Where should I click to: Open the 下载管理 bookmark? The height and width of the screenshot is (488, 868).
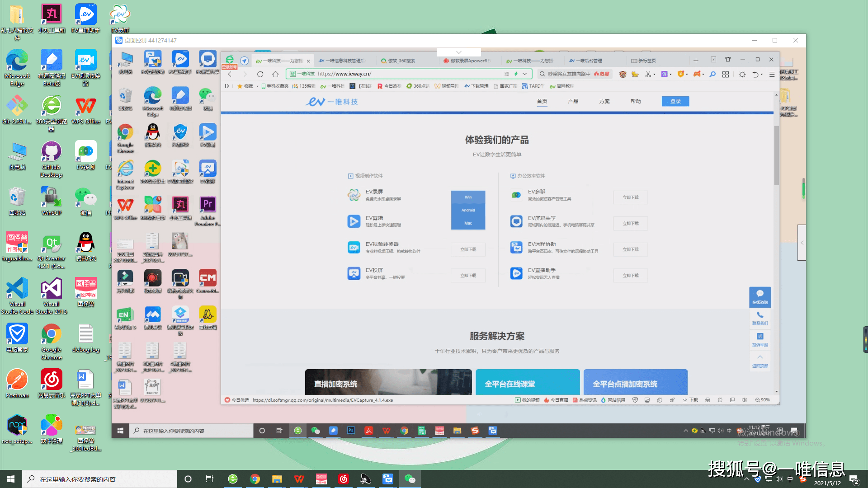click(476, 86)
